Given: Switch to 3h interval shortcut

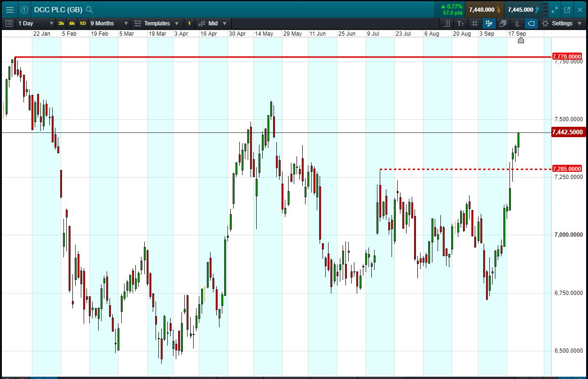Looking at the screenshot, I should [61, 23].
